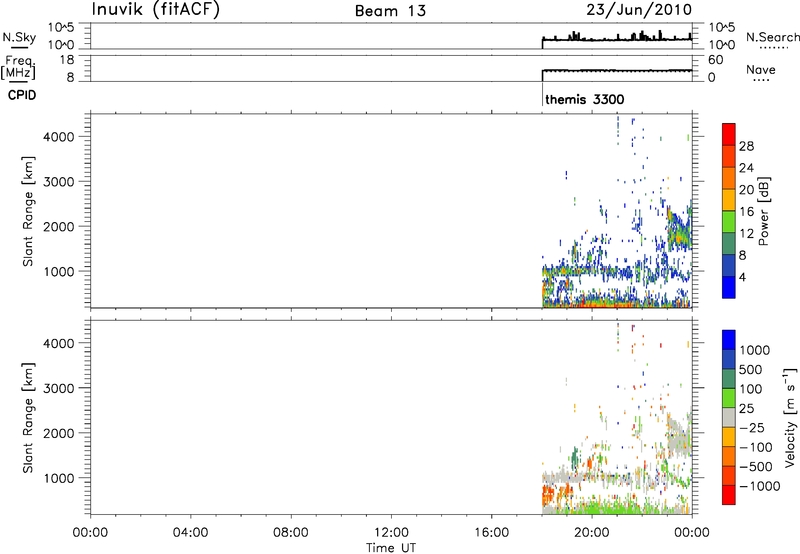Viewport: 800px width, 554px height.
Task: Click the '-25' Velocity colorbar tick
Action: [753, 428]
